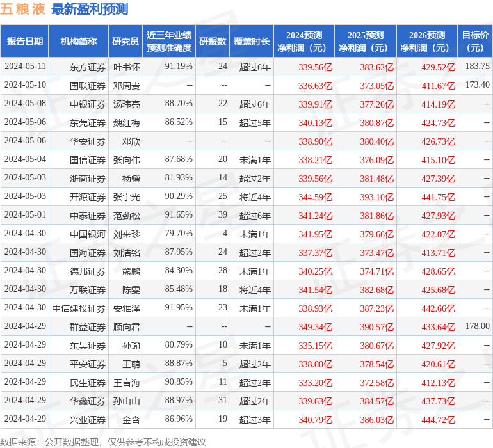
Task: Click the 研报数 column header
Action: point(213,41)
